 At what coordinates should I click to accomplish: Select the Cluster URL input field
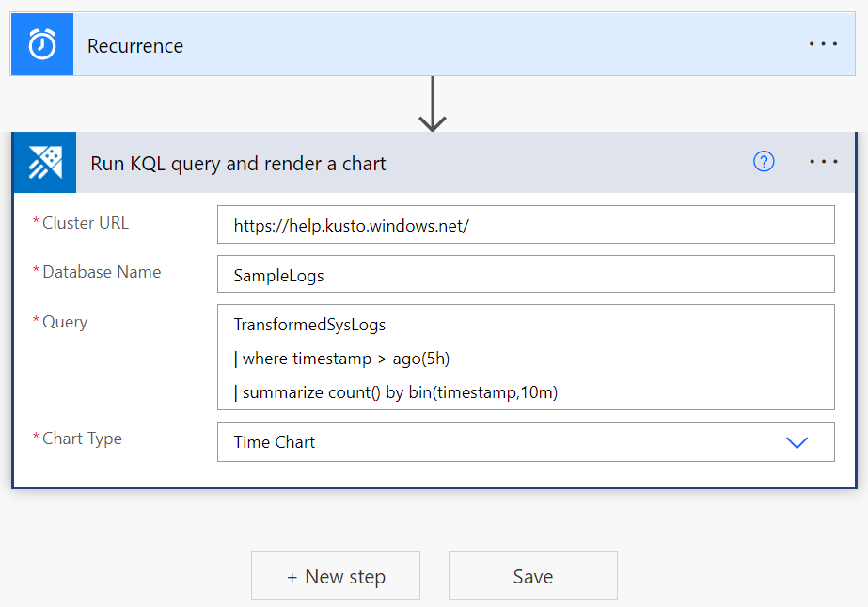[526, 224]
